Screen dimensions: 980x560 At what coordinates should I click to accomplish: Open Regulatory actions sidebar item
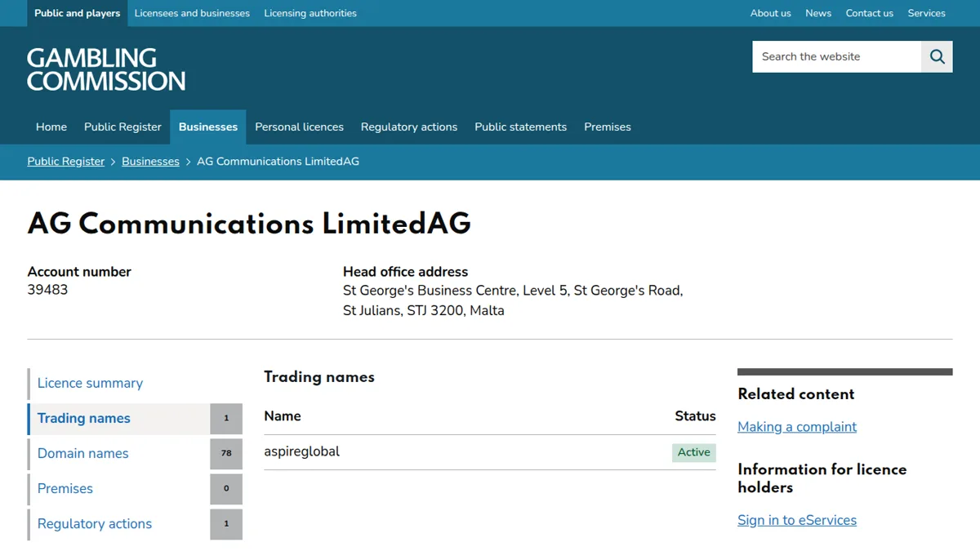point(136,523)
